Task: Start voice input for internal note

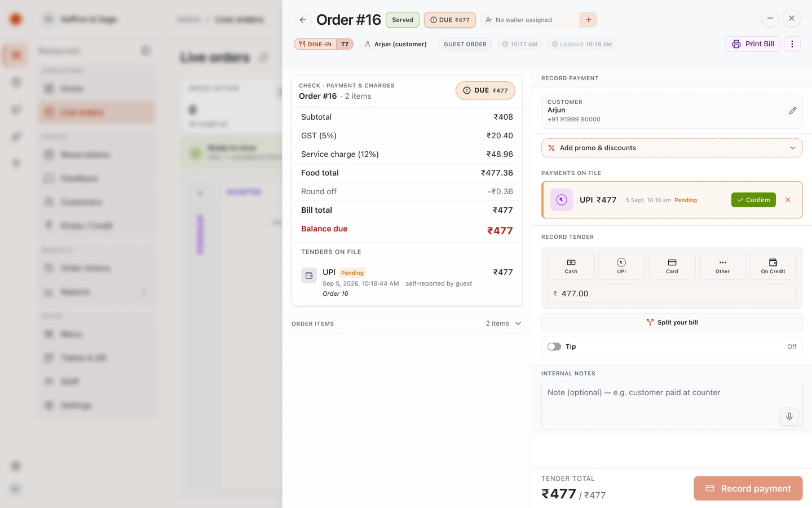Action: [789, 417]
